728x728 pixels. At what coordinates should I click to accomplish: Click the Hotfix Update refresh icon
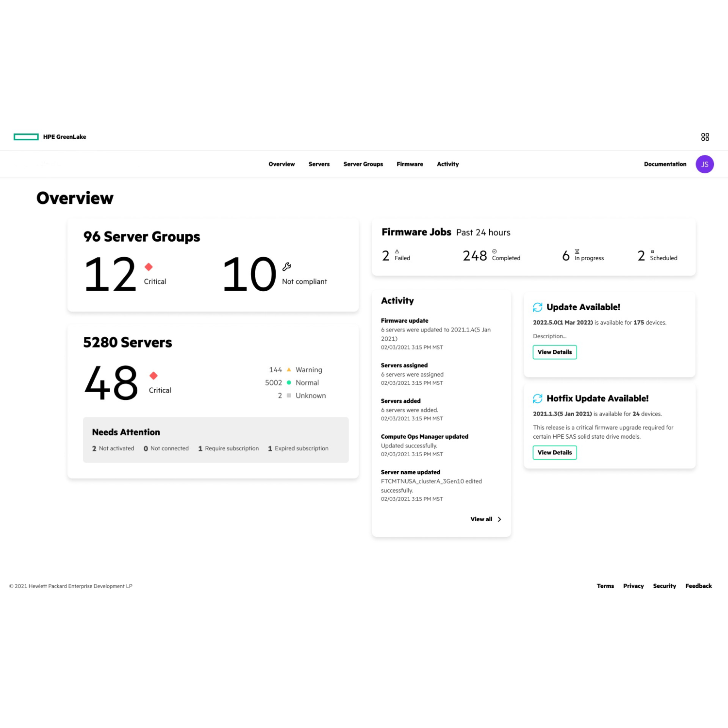click(537, 398)
